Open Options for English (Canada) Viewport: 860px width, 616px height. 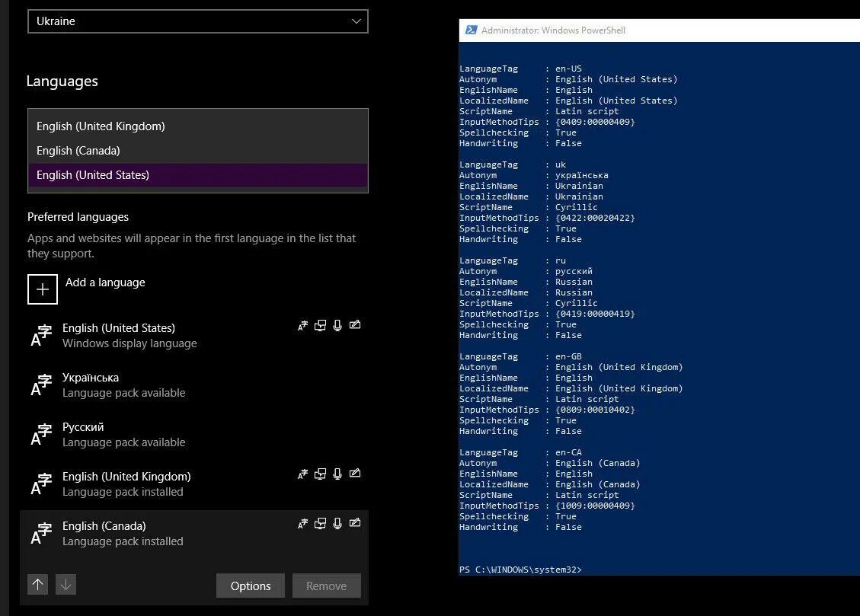tap(251, 586)
